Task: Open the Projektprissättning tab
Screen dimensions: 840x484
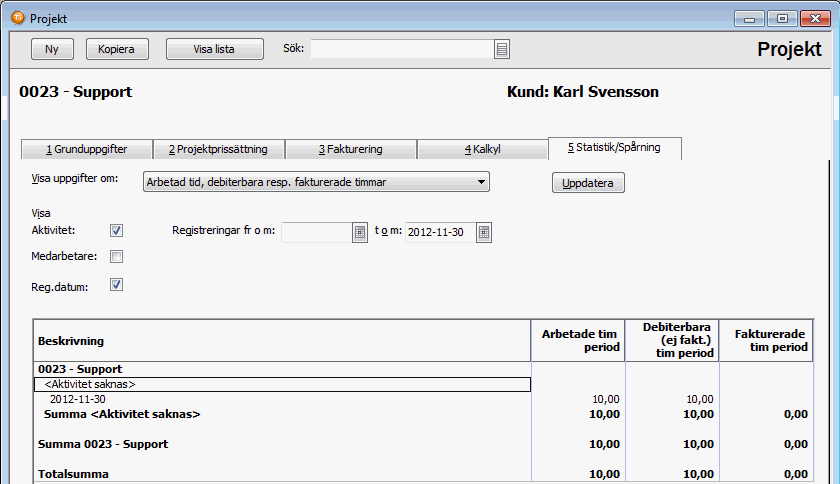Action: click(218, 150)
